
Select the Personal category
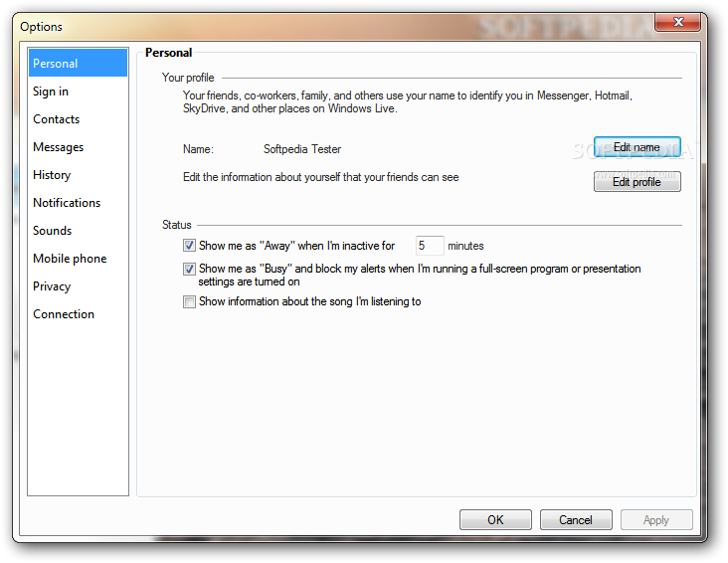click(x=78, y=63)
